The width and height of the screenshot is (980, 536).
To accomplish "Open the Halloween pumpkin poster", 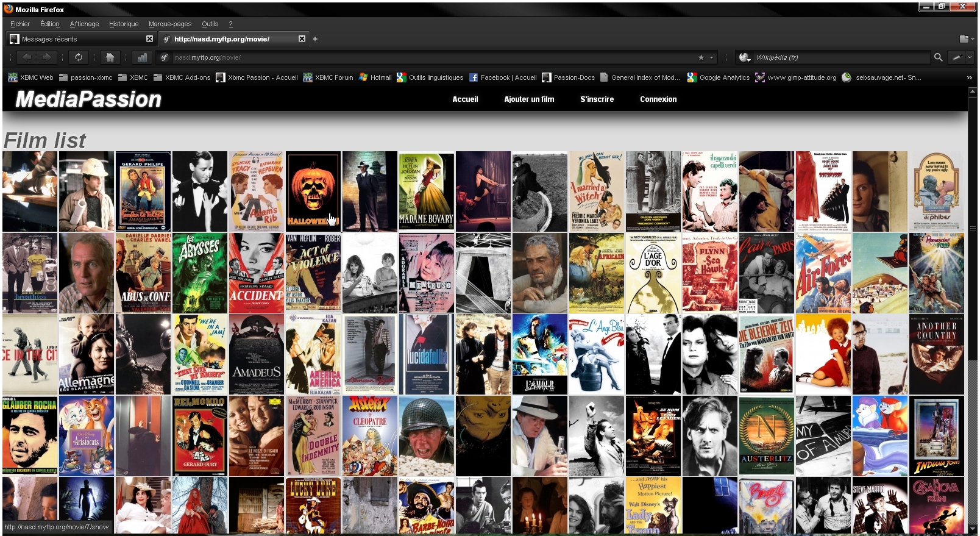I will click(313, 191).
